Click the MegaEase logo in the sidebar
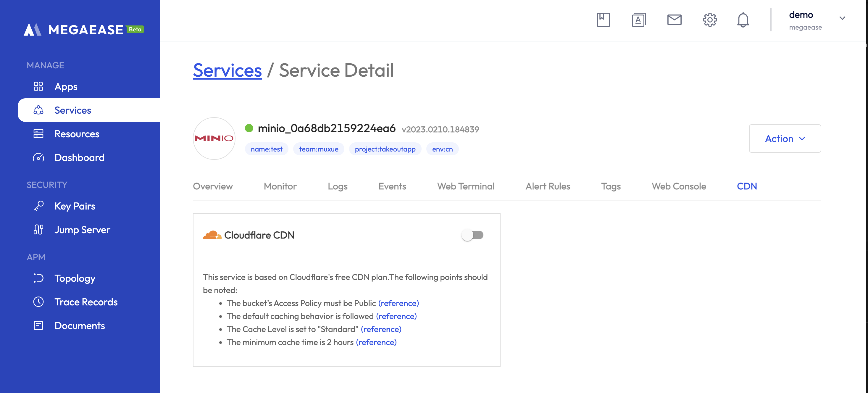 coord(83,30)
